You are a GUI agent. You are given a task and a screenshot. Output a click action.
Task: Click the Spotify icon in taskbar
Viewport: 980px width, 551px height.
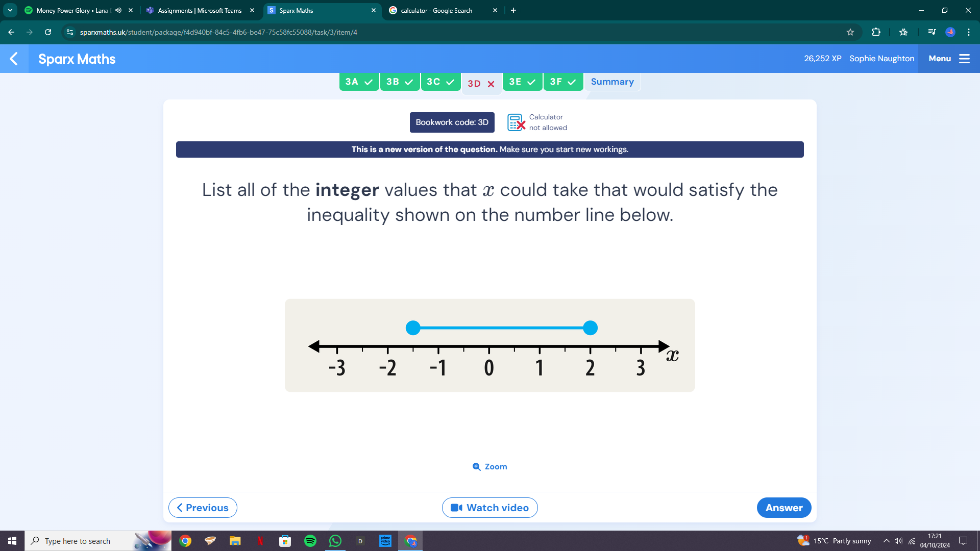[310, 540]
